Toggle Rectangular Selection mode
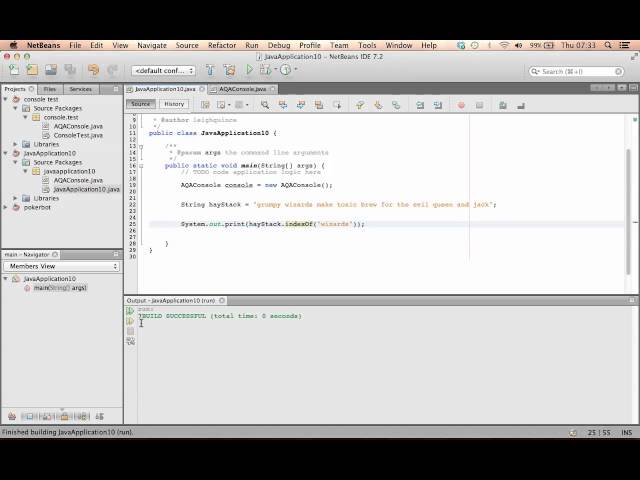Screen dimensions: 640x480 coord(337,105)
